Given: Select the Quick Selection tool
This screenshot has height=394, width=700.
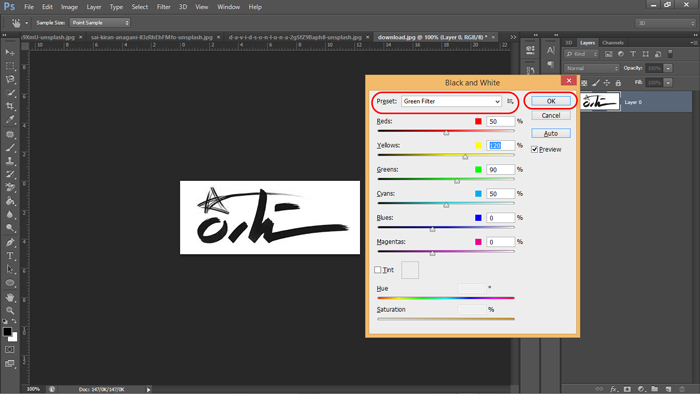Looking at the screenshot, I should click(10, 93).
